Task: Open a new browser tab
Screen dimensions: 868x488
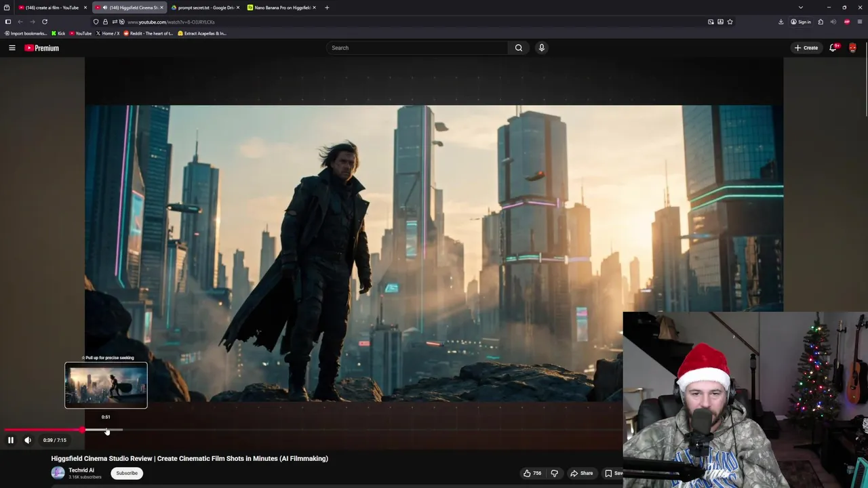Action: (x=327, y=7)
